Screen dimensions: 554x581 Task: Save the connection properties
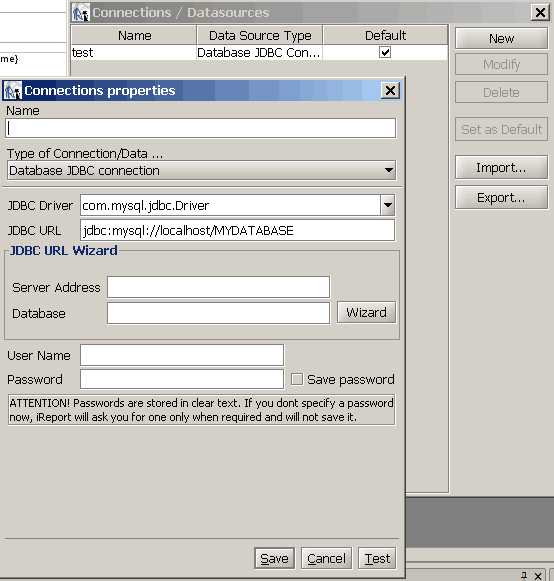(275, 558)
